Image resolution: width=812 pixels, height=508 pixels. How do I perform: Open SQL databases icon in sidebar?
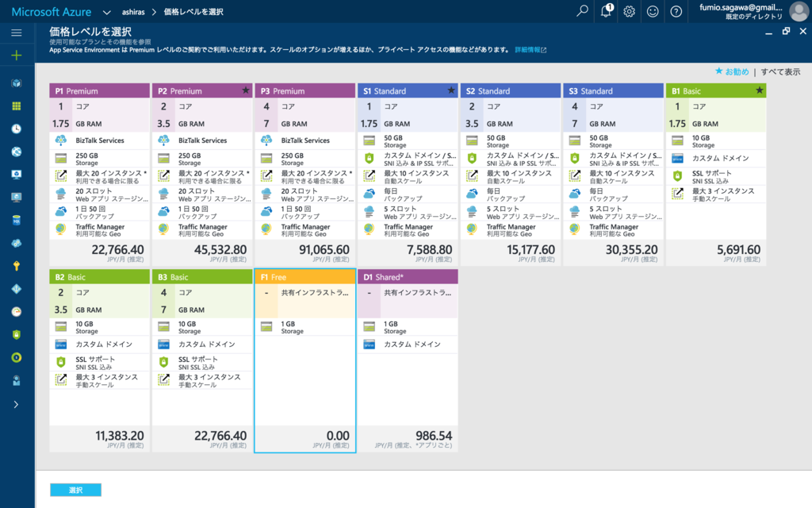(17, 221)
